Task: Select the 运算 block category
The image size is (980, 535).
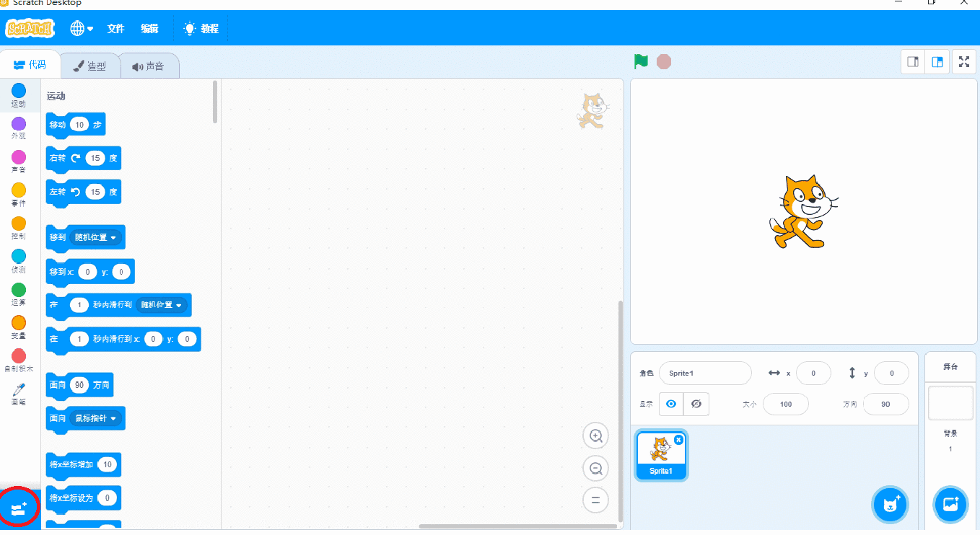Action: coord(19,294)
